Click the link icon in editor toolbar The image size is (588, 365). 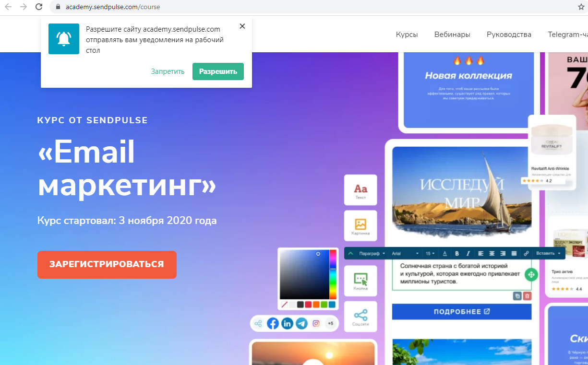526,253
